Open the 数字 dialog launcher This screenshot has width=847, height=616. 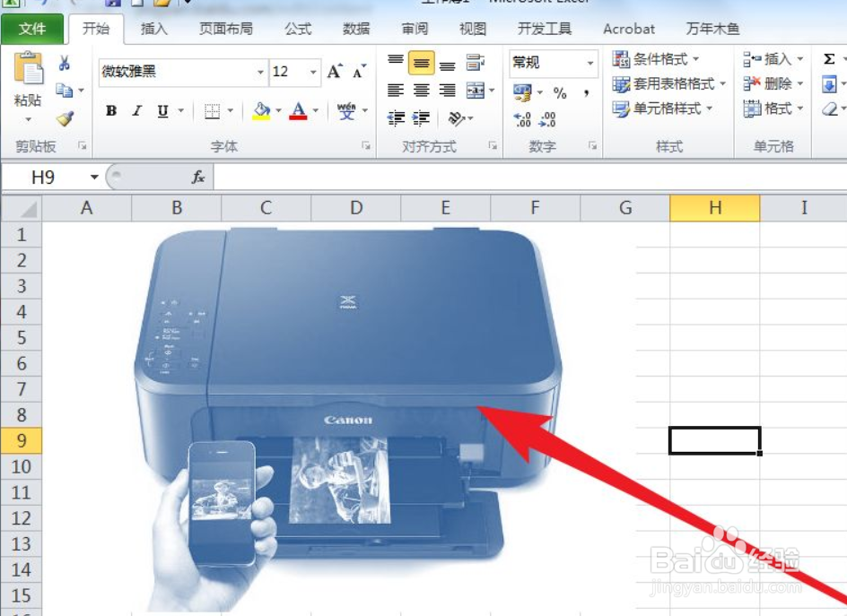click(592, 145)
